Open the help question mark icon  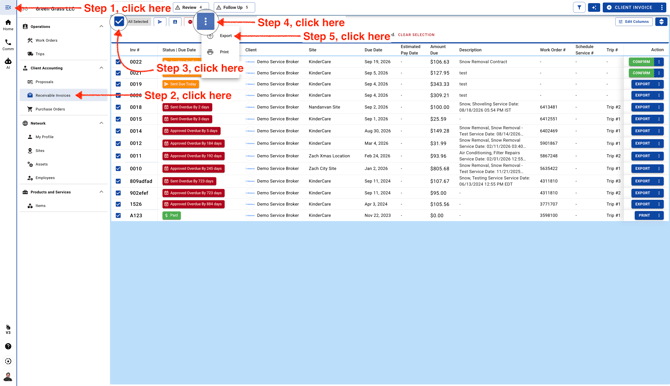[8, 346]
